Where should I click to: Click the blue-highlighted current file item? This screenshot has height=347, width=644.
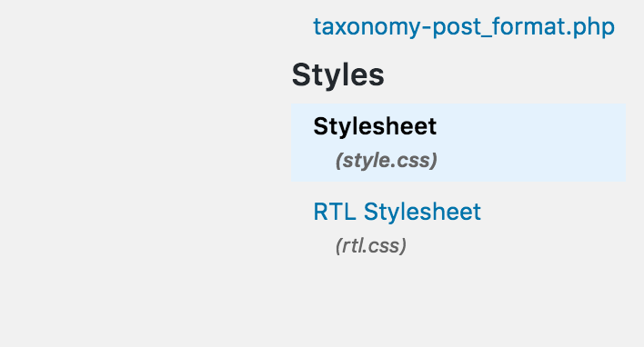458,143
